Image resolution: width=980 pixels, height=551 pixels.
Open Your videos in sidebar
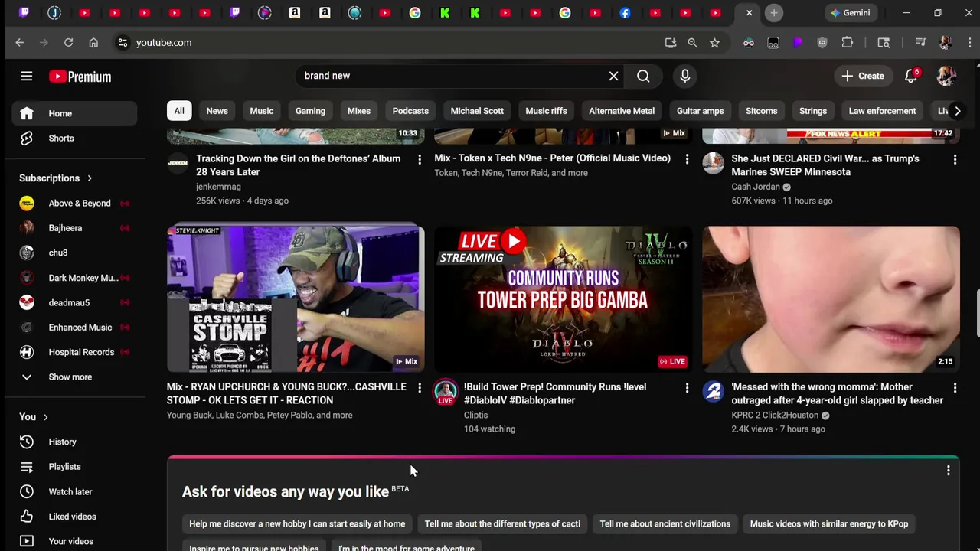[x=74, y=541]
